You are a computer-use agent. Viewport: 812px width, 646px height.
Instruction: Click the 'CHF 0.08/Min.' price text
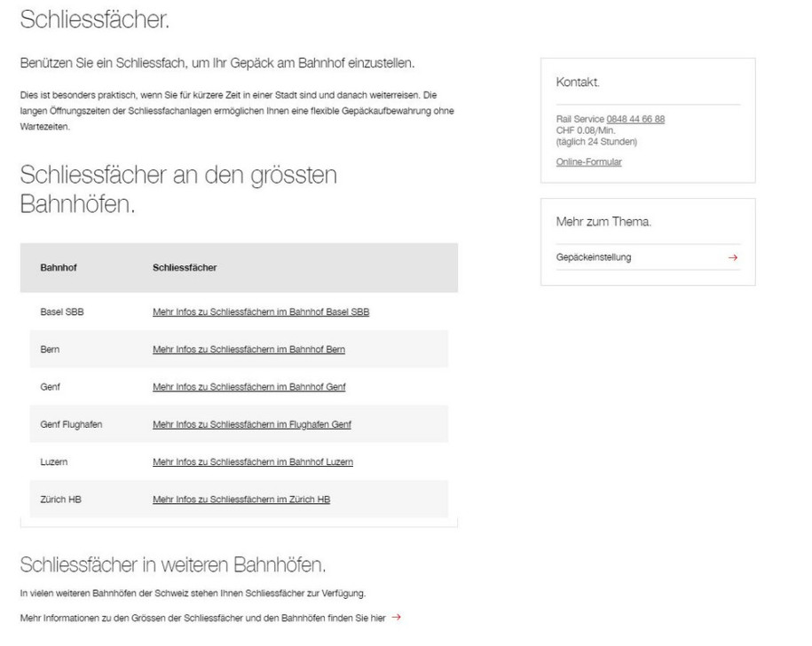click(x=585, y=130)
